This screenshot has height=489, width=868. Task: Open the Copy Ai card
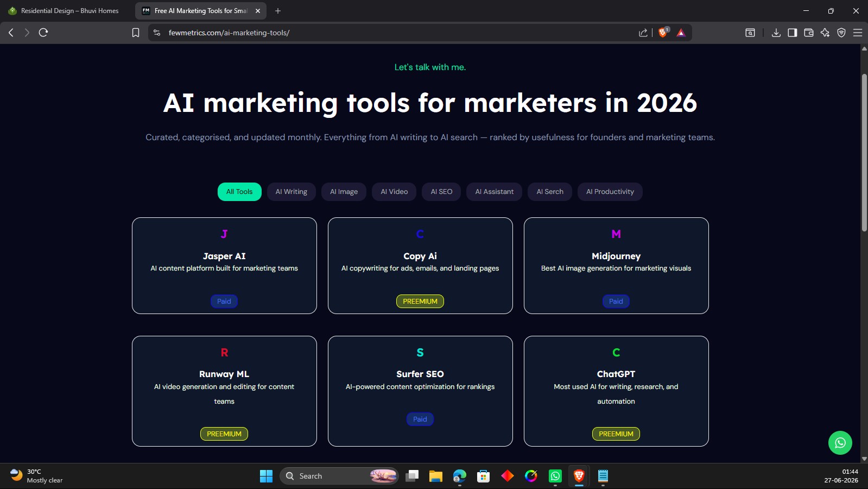click(x=420, y=266)
